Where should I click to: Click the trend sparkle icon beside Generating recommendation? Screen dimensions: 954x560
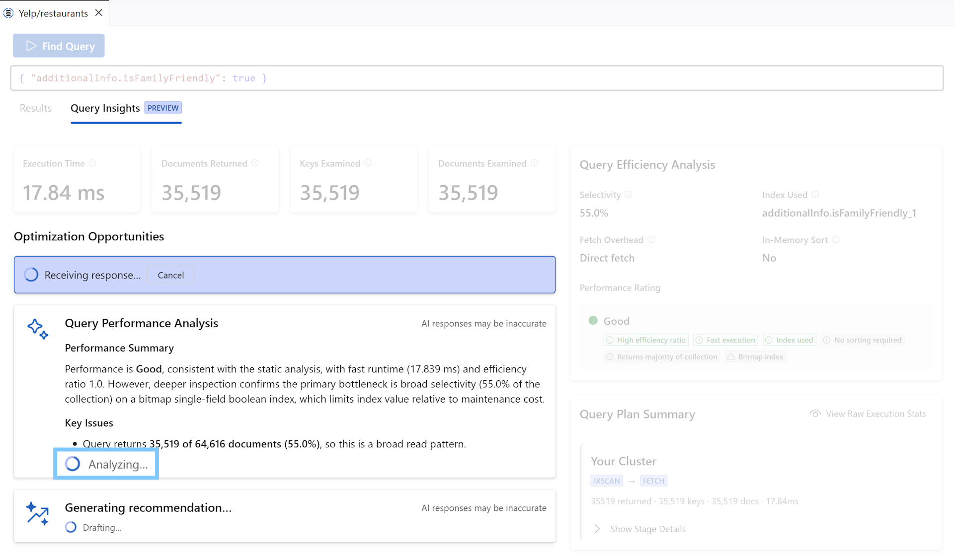(38, 513)
